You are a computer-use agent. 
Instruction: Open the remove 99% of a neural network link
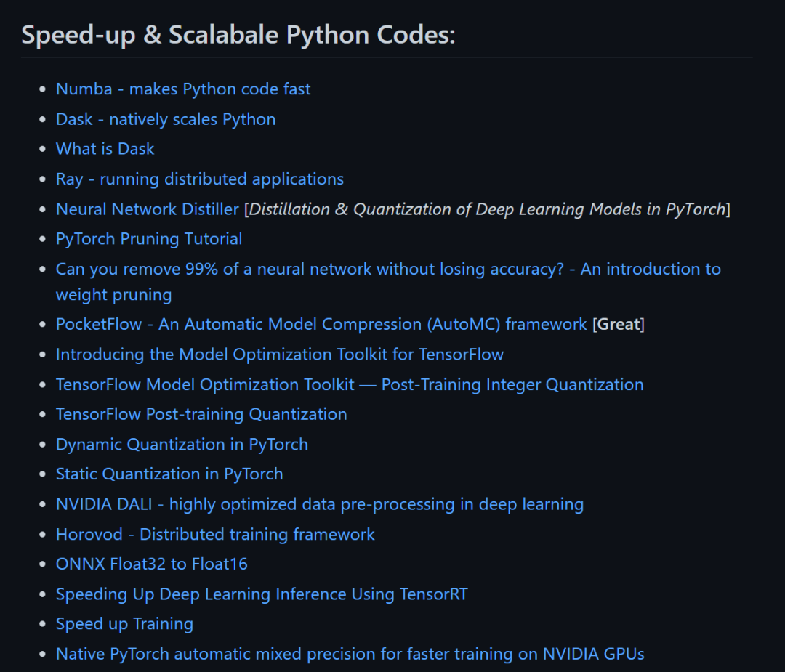tap(388, 282)
